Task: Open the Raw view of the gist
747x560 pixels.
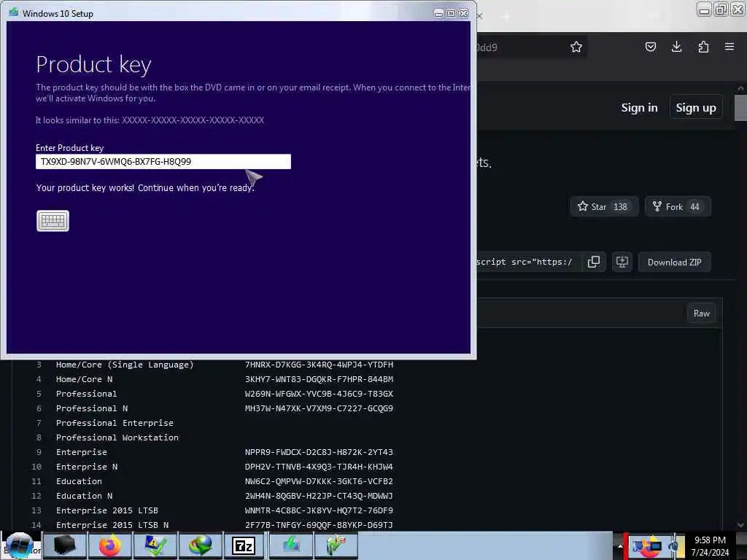Action: coord(701,314)
